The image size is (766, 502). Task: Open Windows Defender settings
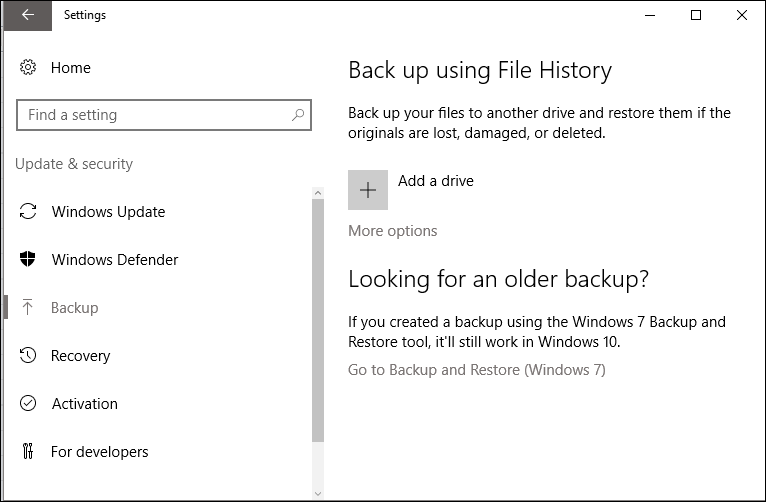[x=115, y=260]
